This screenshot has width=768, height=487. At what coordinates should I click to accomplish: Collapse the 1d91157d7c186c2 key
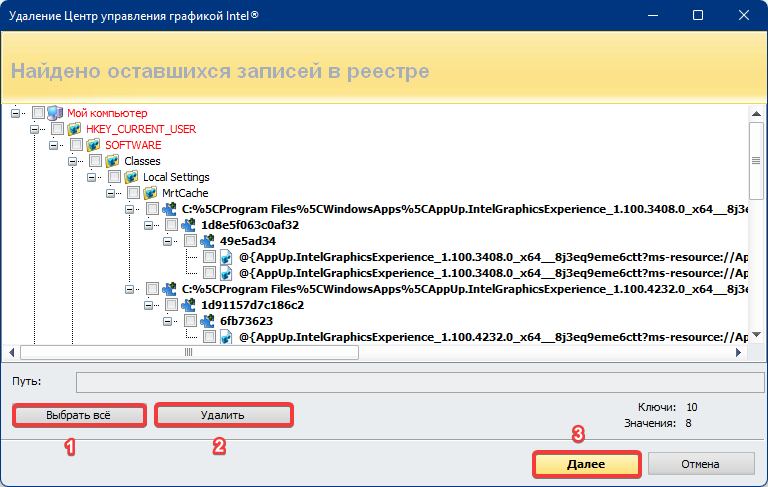tap(149, 305)
